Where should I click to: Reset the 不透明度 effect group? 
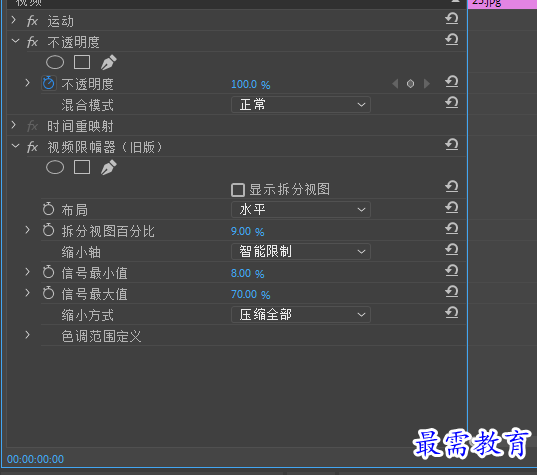452,40
